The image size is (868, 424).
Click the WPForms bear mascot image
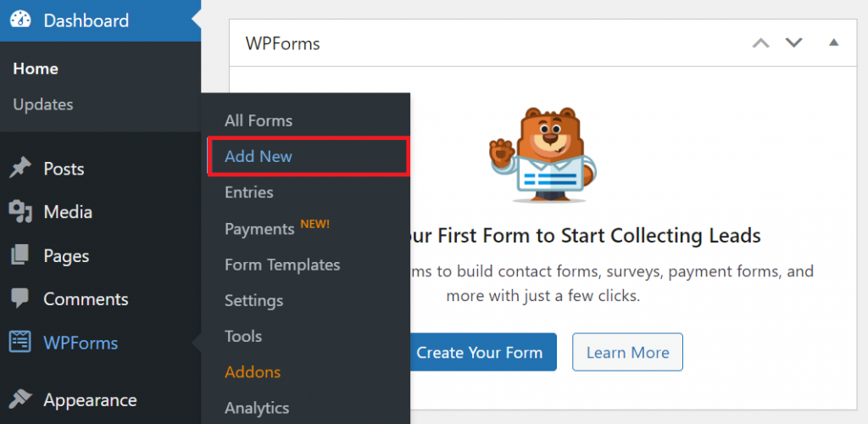click(542, 154)
